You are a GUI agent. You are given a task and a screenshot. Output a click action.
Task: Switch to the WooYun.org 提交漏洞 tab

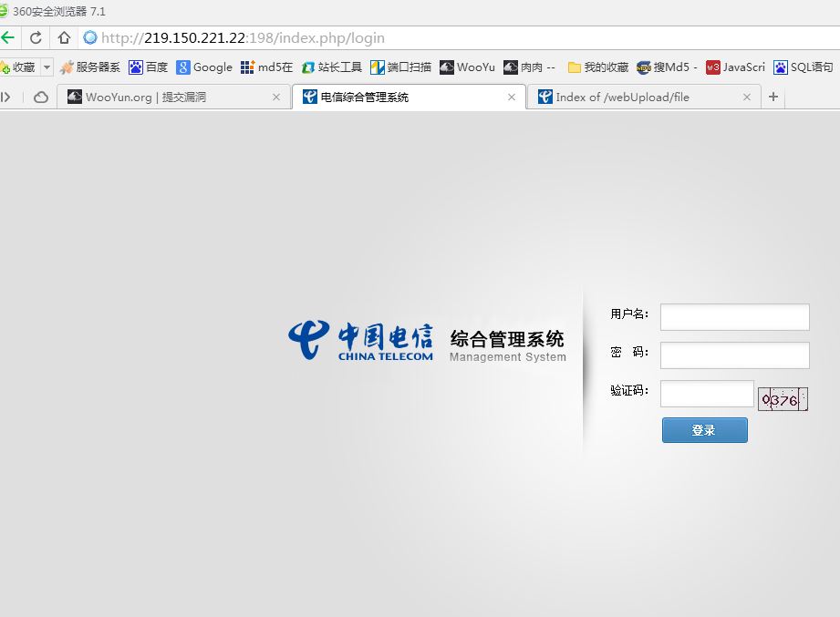point(174,98)
